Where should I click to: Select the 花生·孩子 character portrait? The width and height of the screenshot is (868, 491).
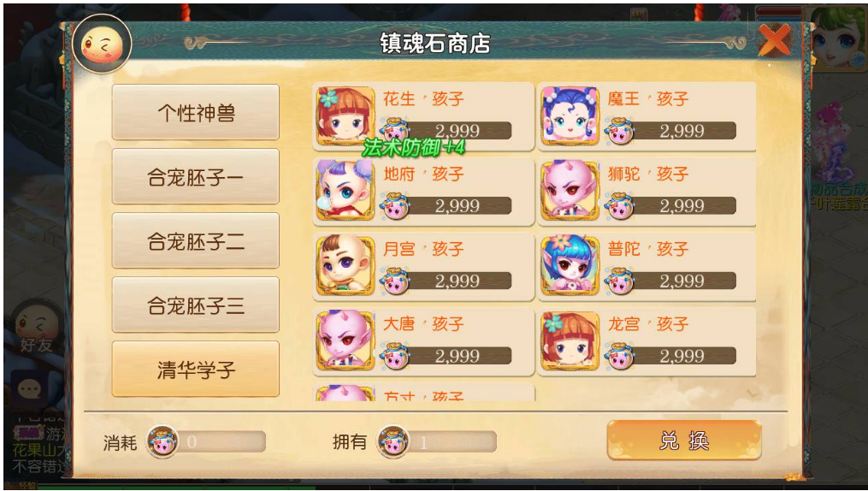(x=345, y=115)
